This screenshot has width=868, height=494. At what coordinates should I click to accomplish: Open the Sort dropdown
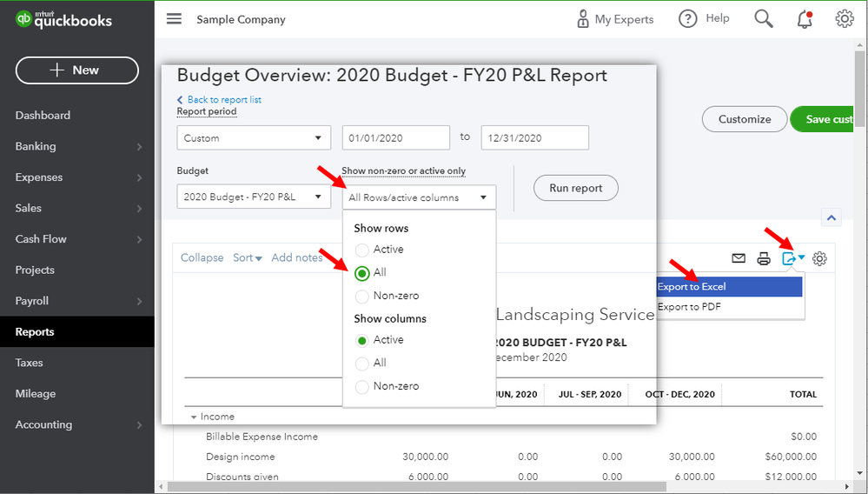click(x=248, y=257)
